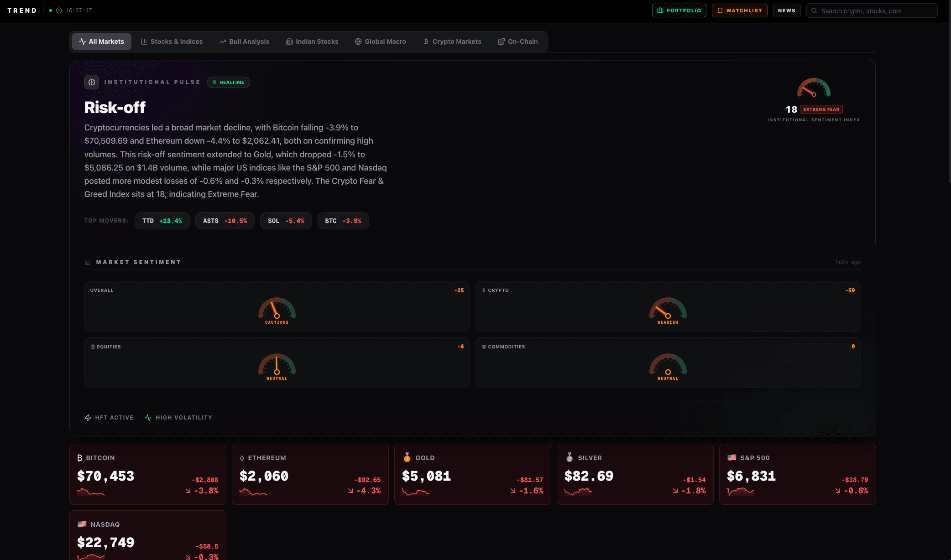
Task: Click the Bitcoin symbol on the Bitcoin card
Action: coord(80,458)
